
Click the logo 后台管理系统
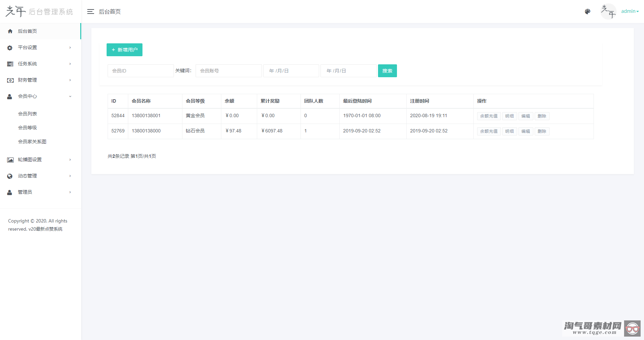(39, 12)
